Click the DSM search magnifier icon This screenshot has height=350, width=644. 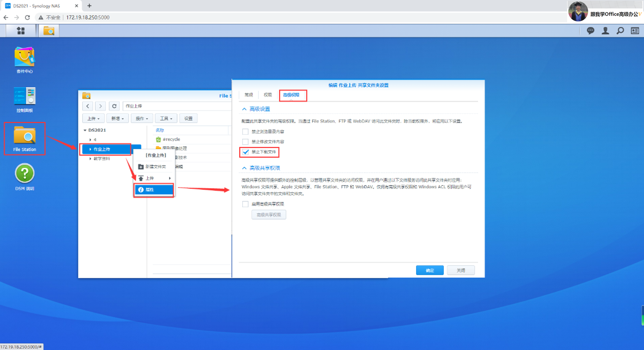(x=620, y=30)
